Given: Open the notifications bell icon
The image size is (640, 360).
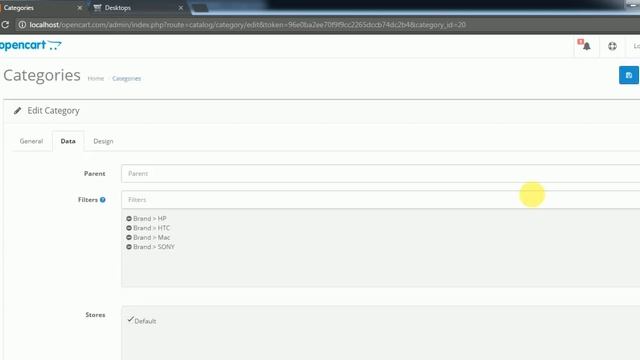Looking at the screenshot, I should click(x=586, y=46).
